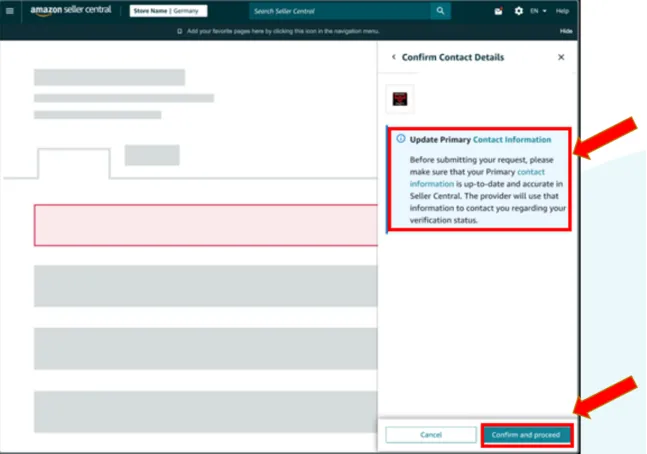Click the info icon beside Update Primary

(401, 139)
